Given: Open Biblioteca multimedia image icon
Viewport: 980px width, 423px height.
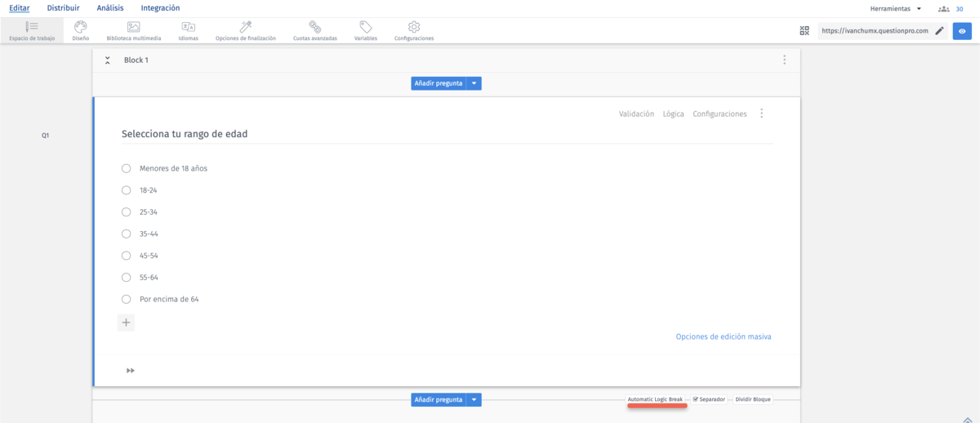Looking at the screenshot, I should (134, 27).
